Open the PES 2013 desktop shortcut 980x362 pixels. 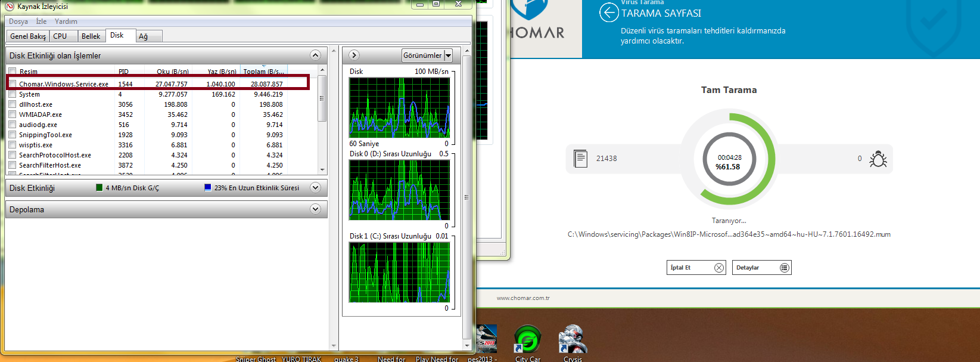click(486, 343)
